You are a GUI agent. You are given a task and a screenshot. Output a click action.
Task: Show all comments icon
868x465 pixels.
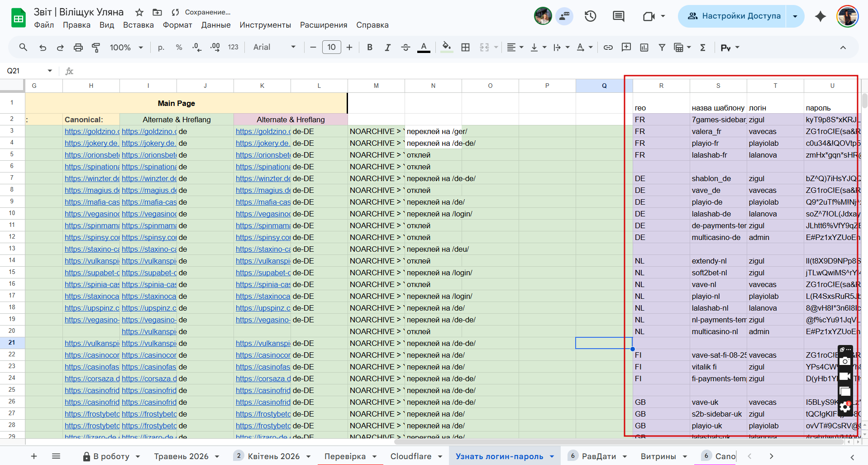coord(618,16)
